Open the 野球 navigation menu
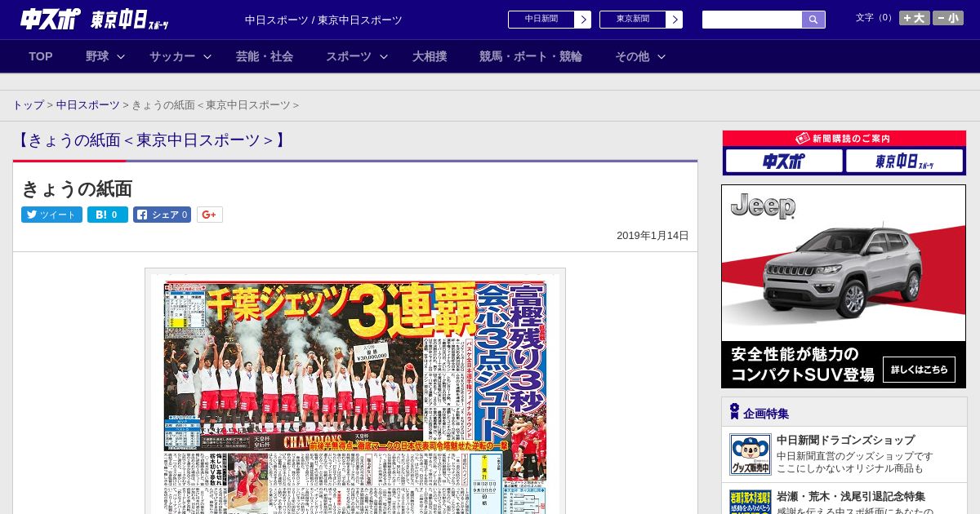The height and width of the screenshot is (514, 980). 97,56
